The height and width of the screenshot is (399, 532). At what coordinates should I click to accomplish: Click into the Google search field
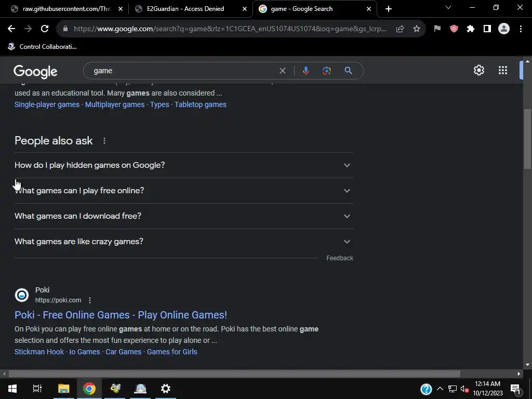(x=183, y=71)
